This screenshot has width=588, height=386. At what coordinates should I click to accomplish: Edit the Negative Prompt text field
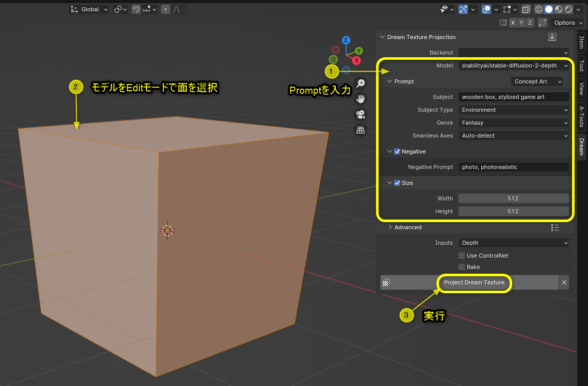pos(513,166)
